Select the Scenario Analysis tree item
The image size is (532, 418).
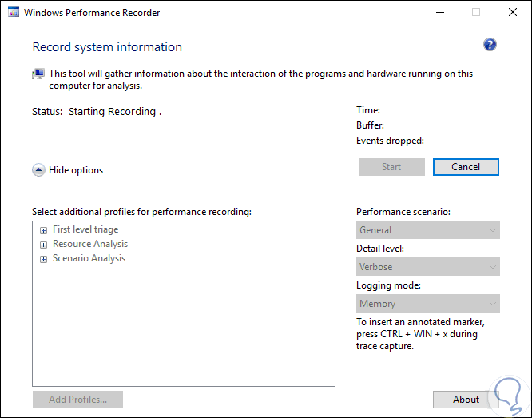click(x=89, y=259)
